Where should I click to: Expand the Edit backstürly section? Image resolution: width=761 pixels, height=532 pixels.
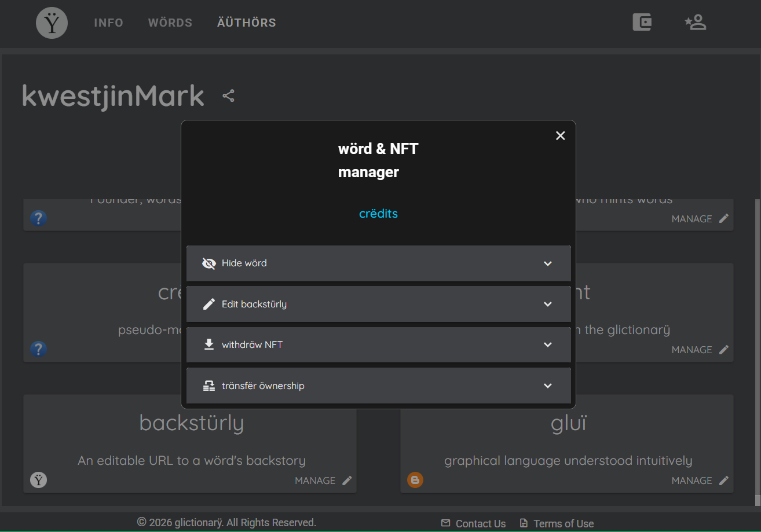tap(379, 304)
